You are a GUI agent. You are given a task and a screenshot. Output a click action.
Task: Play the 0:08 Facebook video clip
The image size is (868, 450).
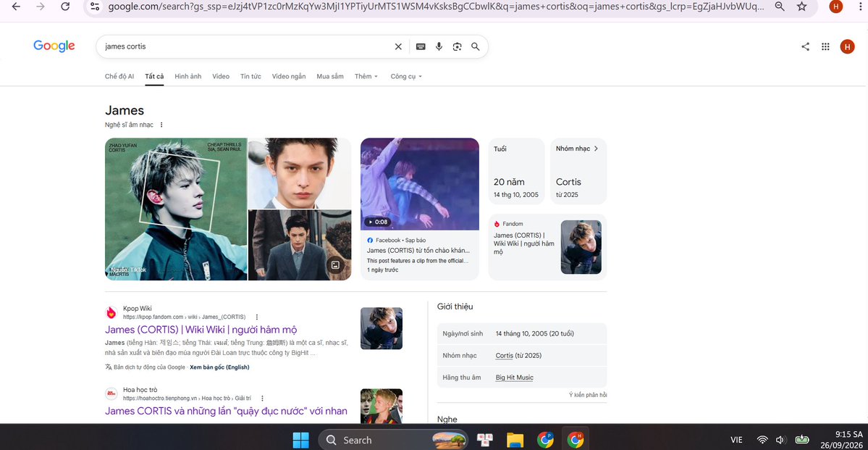(420, 184)
